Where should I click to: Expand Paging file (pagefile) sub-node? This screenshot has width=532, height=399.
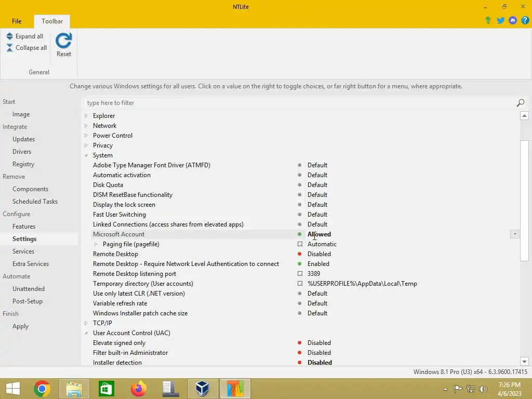tap(96, 244)
